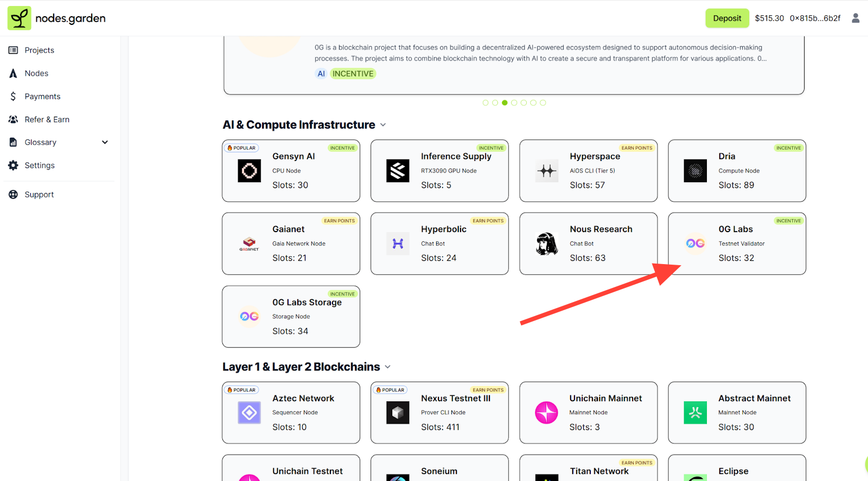Click the Dria logo icon
The image size is (868, 481).
pos(695,171)
